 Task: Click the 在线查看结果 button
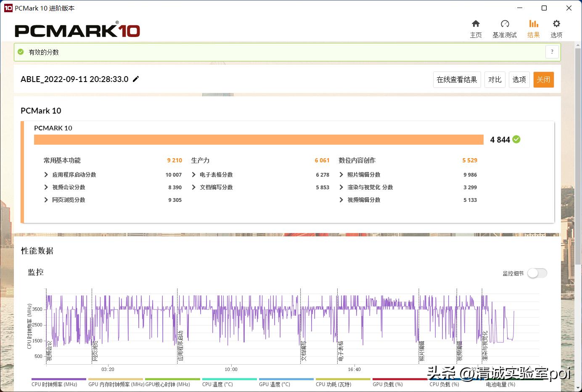pos(457,79)
